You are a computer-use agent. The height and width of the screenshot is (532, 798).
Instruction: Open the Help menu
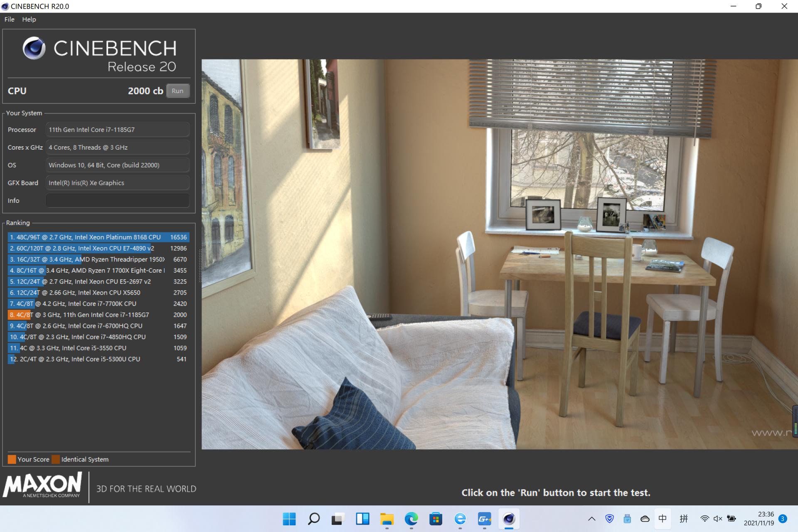tap(29, 19)
